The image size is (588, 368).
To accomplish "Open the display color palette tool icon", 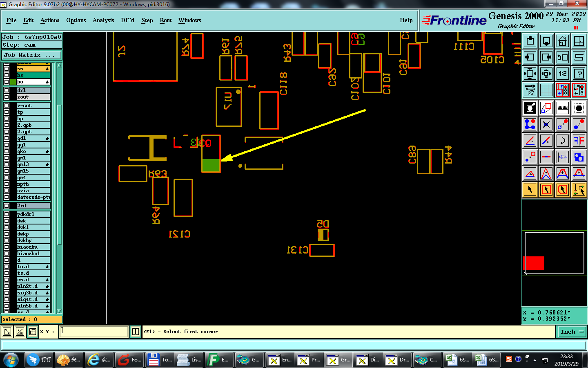I will 530,90.
